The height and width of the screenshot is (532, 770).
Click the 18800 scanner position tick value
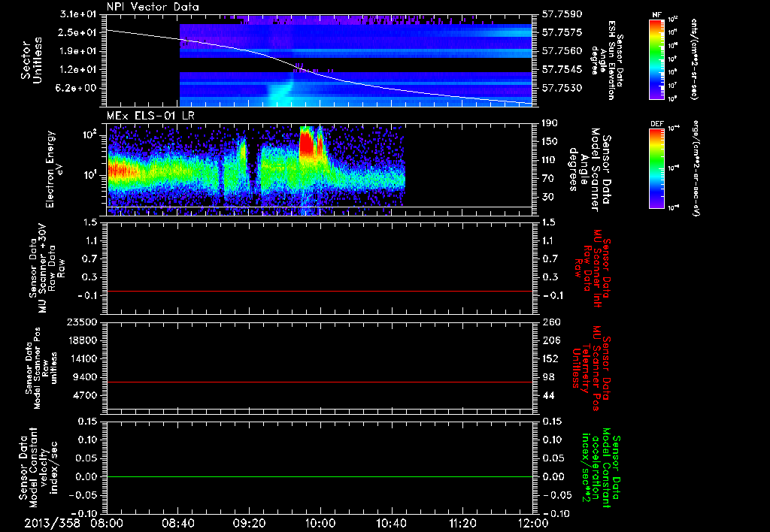coord(83,340)
